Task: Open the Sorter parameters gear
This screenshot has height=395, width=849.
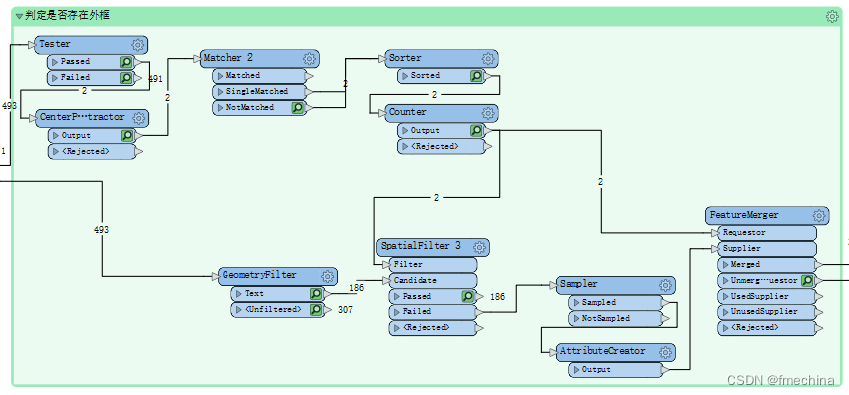Action: (488, 58)
